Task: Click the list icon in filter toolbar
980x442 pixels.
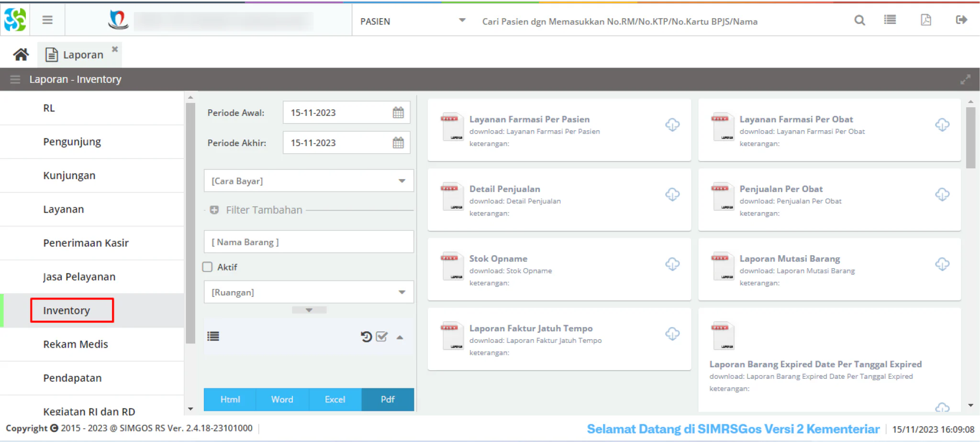Action: point(213,336)
